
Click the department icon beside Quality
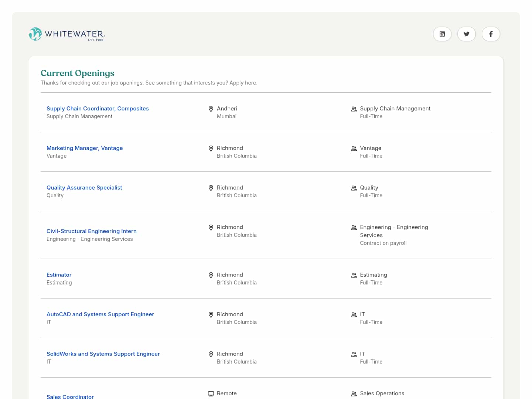click(354, 188)
